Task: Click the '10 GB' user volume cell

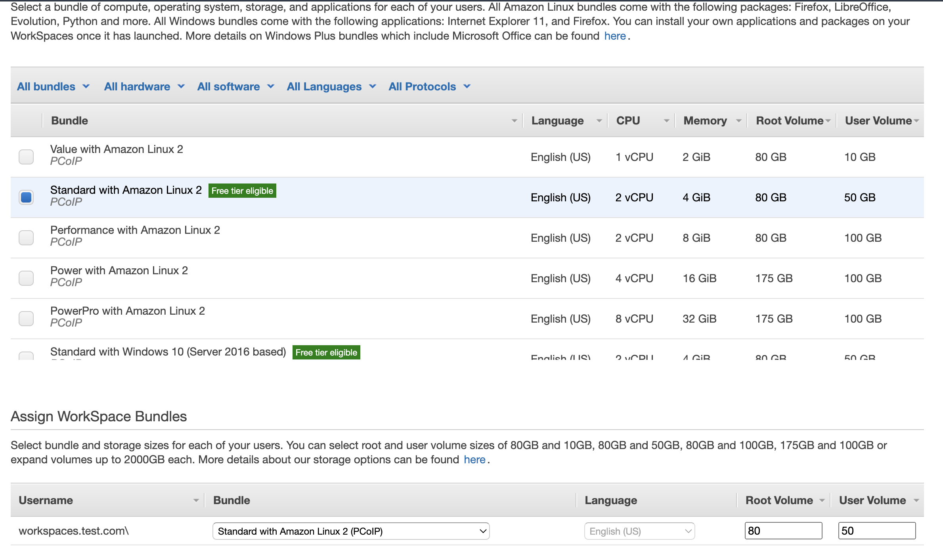Action: [860, 157]
